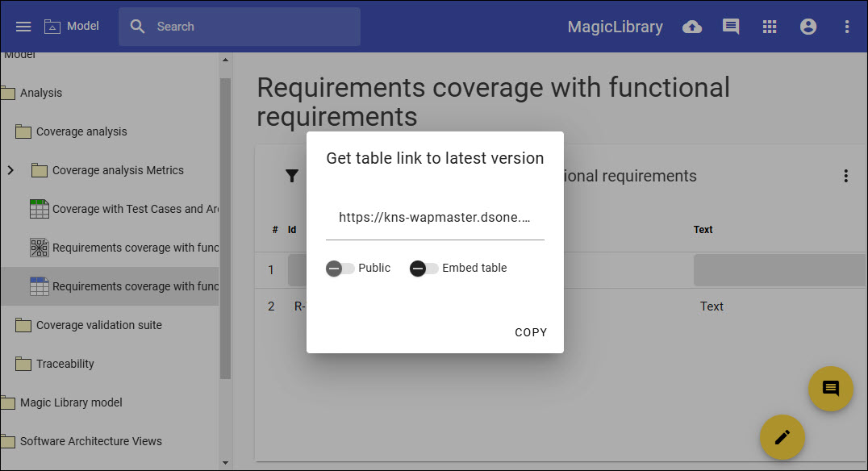Select the Traceability folder
Image resolution: width=868 pixels, height=471 pixels.
65,364
